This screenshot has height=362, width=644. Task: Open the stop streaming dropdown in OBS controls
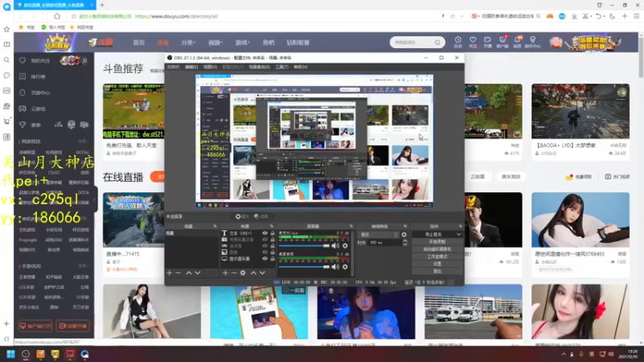(x=458, y=234)
